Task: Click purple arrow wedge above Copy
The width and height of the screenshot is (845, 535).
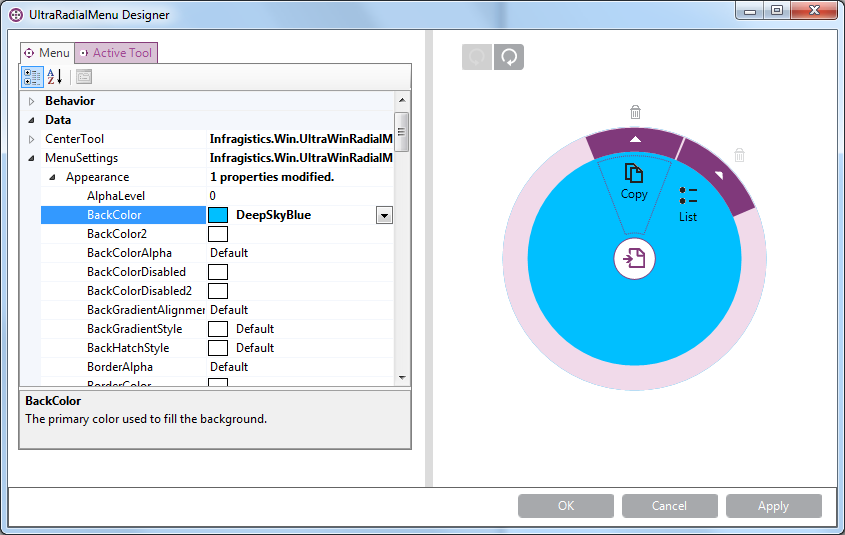Action: point(634,141)
